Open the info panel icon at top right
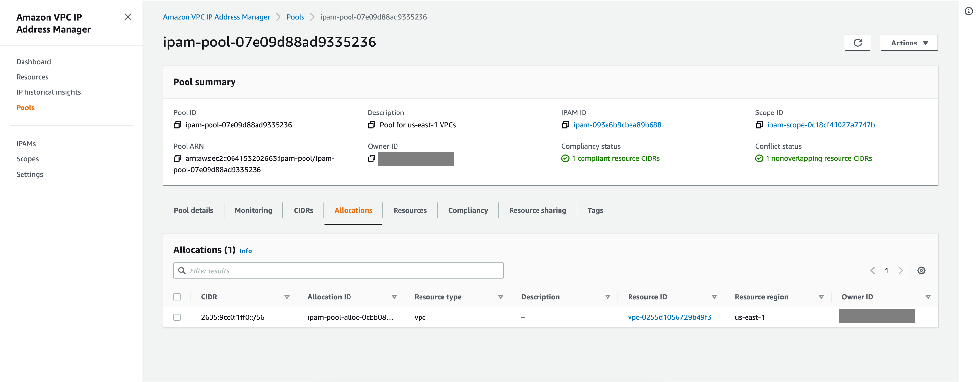Screen dimensions: 980x382 click(969, 11)
